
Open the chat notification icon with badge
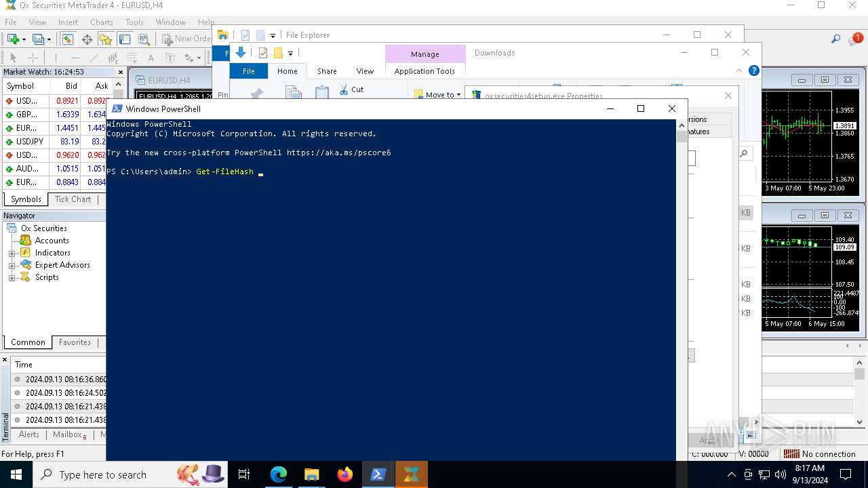click(x=854, y=39)
